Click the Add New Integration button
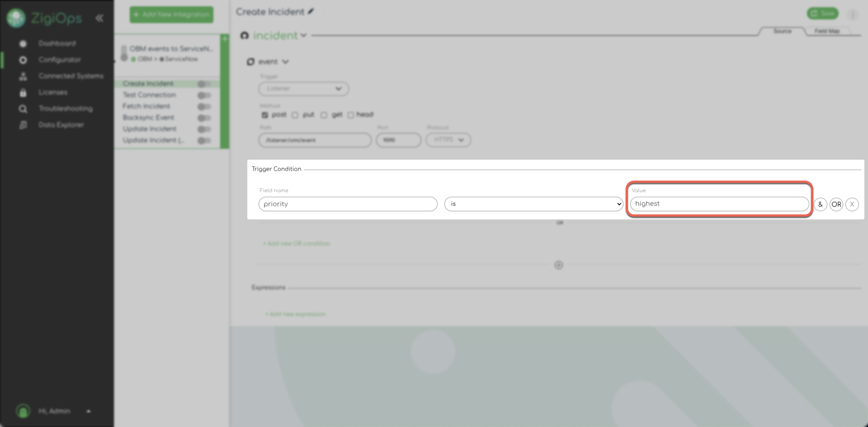Screen dimensions: 868x427 click(171, 14)
